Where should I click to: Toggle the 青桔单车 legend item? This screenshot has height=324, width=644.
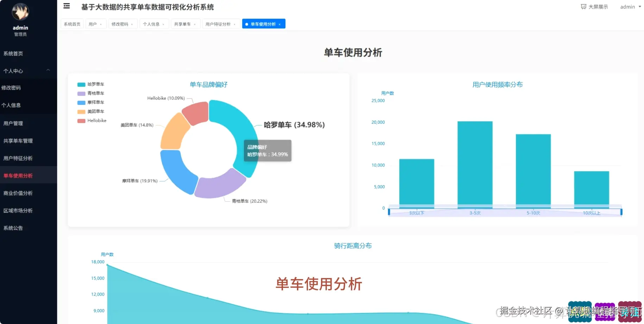[91, 93]
